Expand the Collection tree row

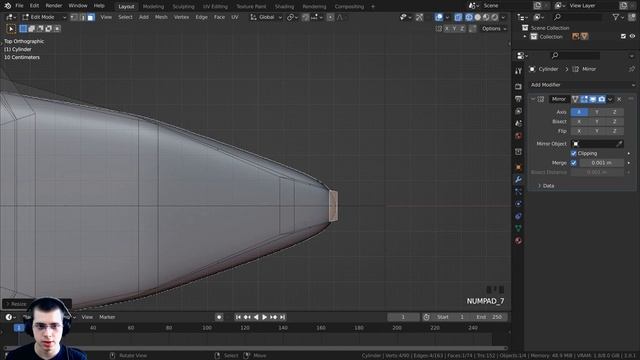pos(525,37)
